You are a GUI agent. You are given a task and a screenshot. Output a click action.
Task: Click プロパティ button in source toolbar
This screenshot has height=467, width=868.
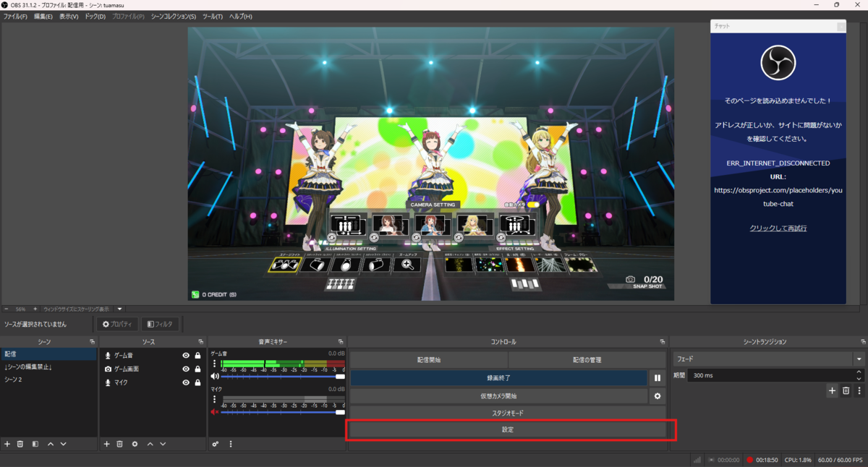118,325
